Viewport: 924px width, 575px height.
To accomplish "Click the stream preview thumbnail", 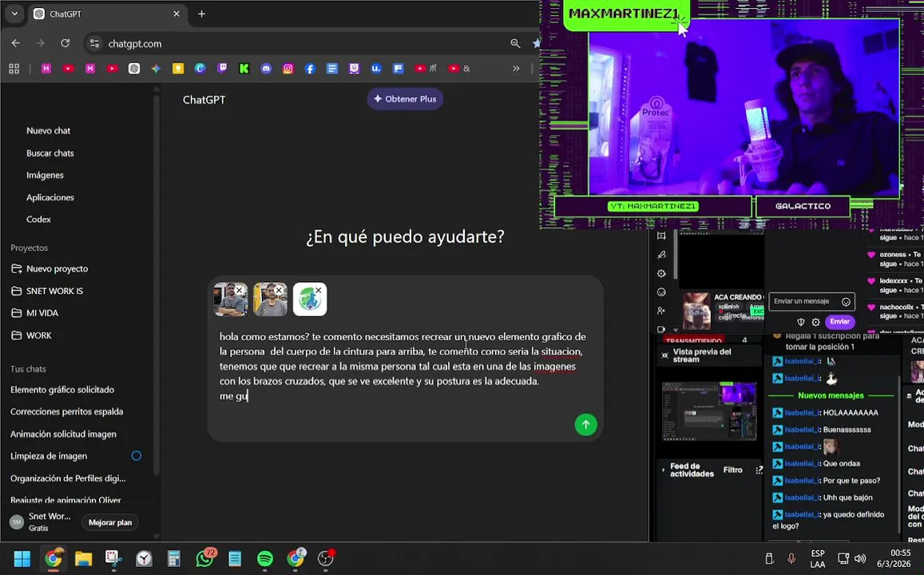I will coord(709,410).
